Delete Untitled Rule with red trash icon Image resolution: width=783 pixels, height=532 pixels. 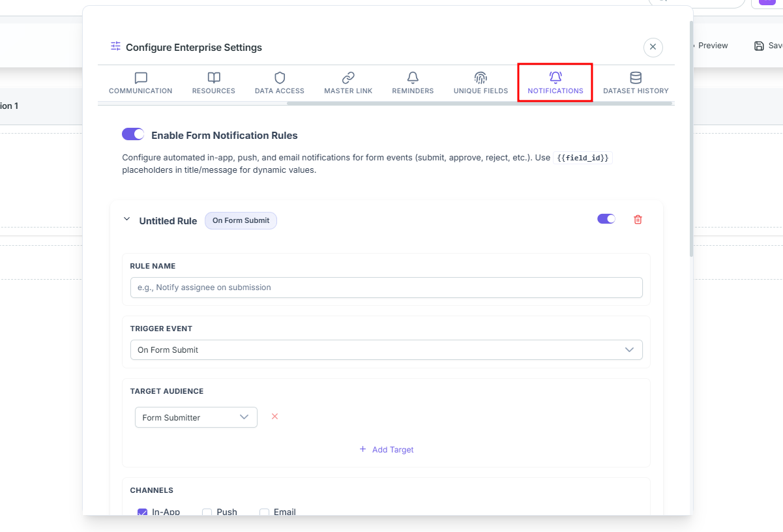638,220
